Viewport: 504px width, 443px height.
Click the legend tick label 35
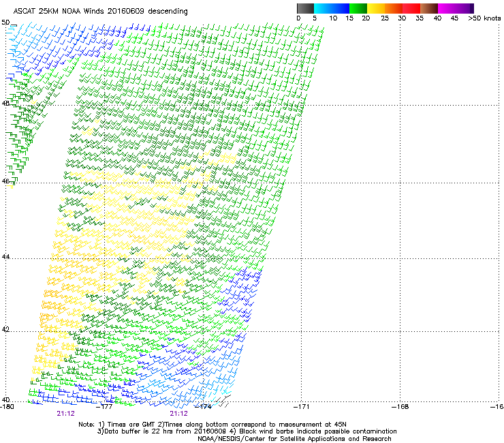[x=420, y=18]
